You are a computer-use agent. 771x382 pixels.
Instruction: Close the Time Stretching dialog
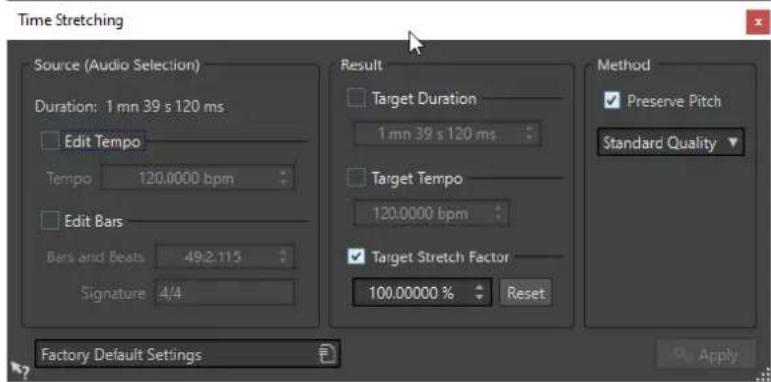[x=757, y=23]
